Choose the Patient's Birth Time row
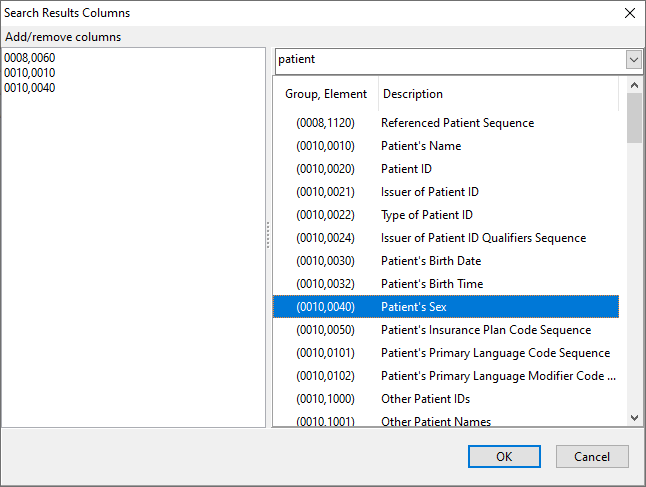Screen dimensions: 646x487 pos(432,284)
